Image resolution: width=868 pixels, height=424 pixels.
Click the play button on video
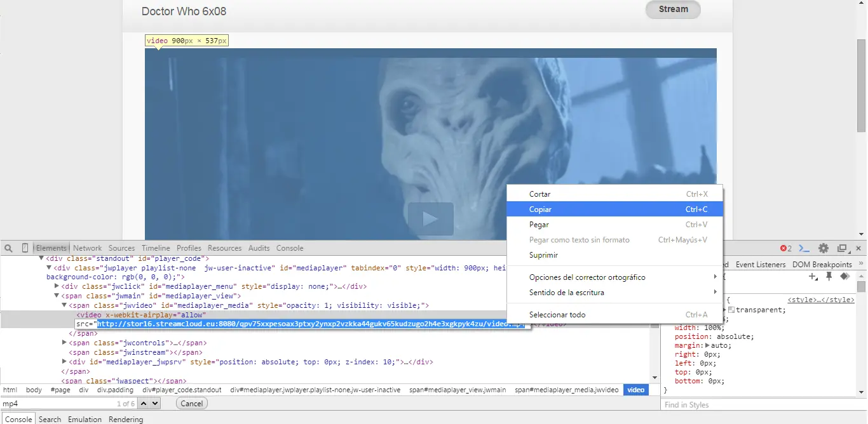click(x=430, y=219)
